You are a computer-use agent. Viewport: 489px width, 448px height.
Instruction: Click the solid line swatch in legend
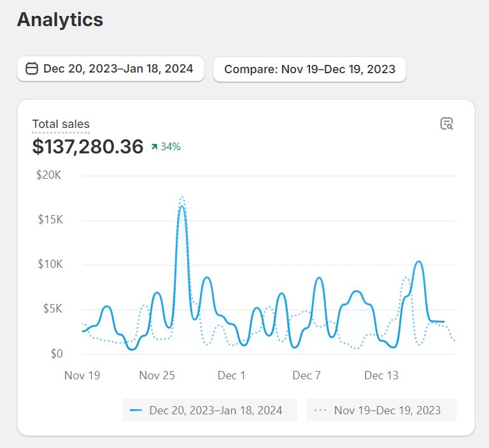pos(136,410)
